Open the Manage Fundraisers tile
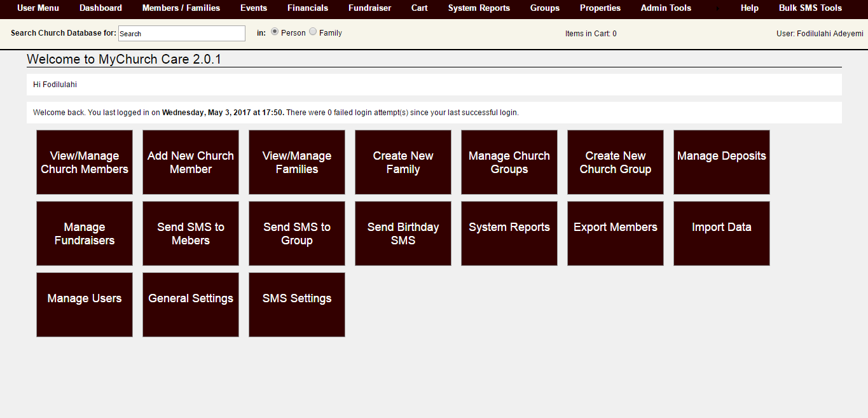Viewport: 868px width, 418px height. point(85,233)
